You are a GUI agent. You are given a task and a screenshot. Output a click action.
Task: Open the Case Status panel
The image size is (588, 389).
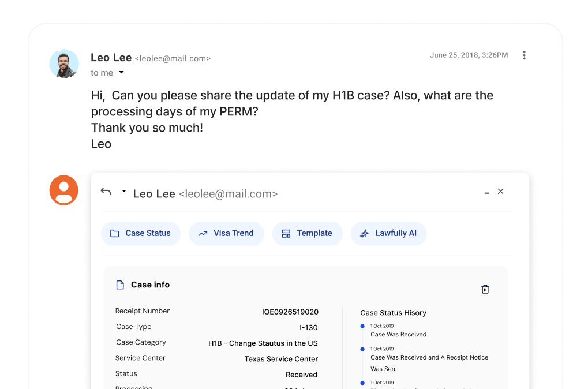(x=140, y=233)
